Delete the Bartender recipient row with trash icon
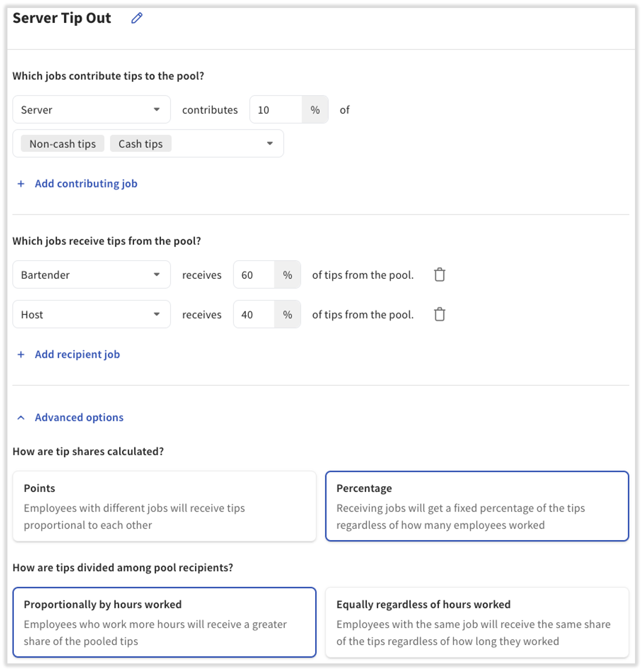Screen dimensions: 643x672 [440, 275]
